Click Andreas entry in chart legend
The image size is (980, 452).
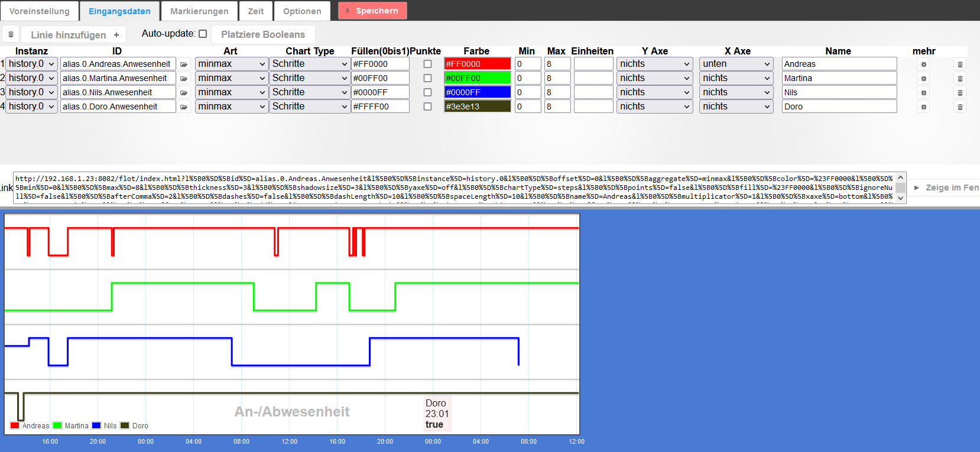[30, 426]
